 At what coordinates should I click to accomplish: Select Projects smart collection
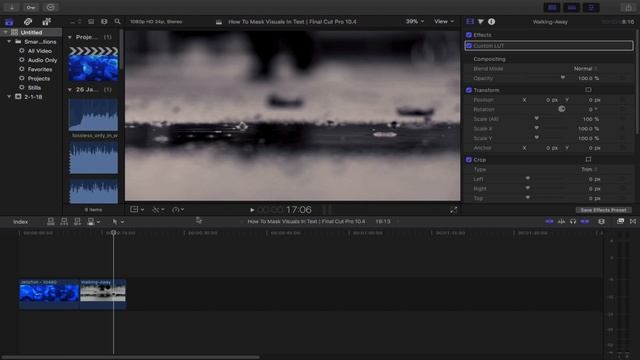pos(39,78)
